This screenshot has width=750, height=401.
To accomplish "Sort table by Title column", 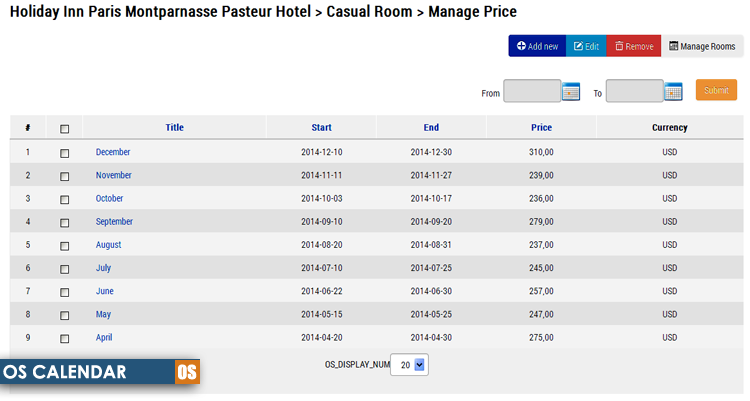I will coord(175,127).
